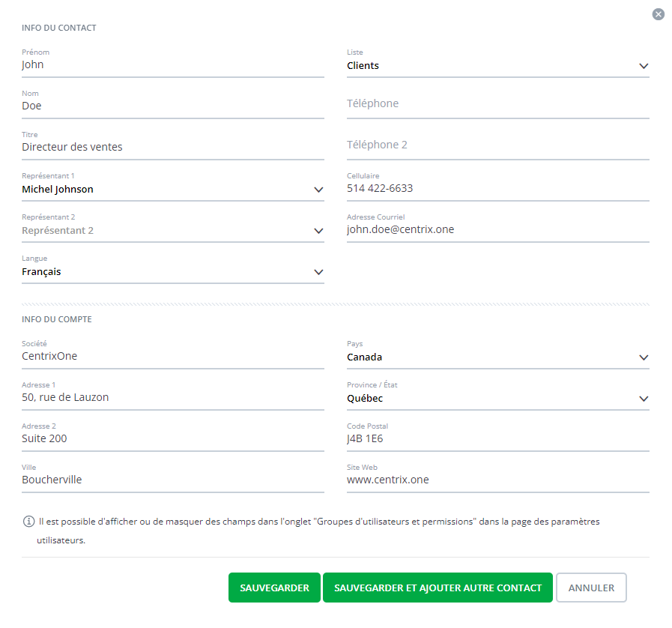Screen dimensions: 672x628
Task: Click Sauvegarder et ajouter autre contact
Action: pos(438,588)
